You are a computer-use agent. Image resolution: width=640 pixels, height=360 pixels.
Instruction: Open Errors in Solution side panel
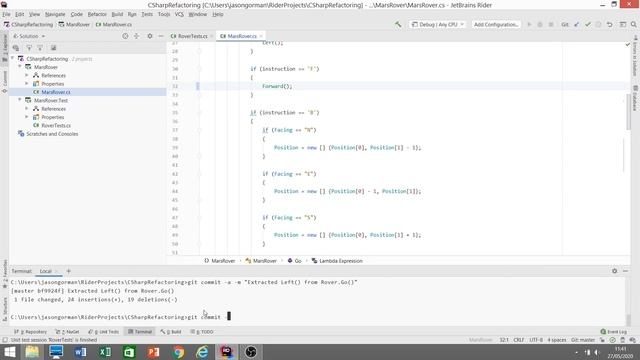click(x=635, y=56)
